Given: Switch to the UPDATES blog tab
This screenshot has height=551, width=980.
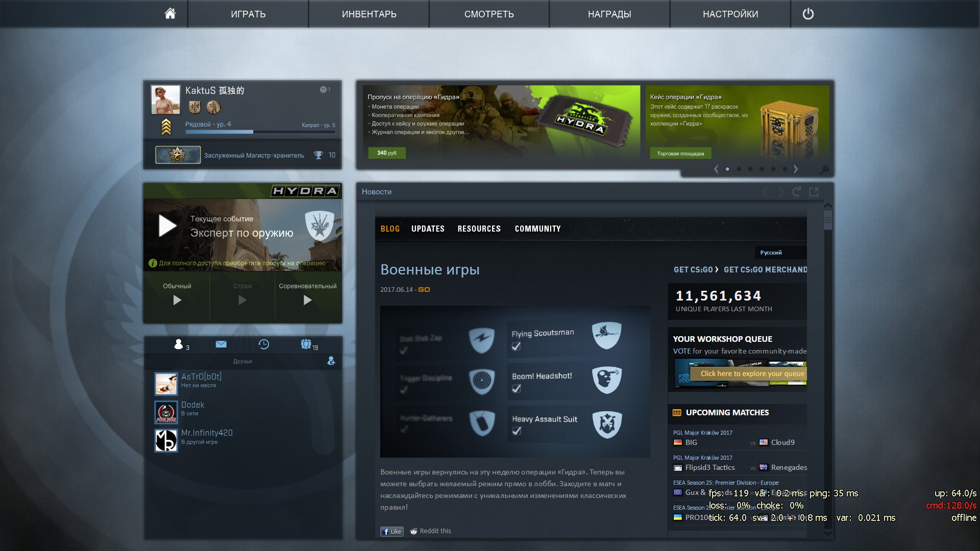Looking at the screenshot, I should coord(428,229).
